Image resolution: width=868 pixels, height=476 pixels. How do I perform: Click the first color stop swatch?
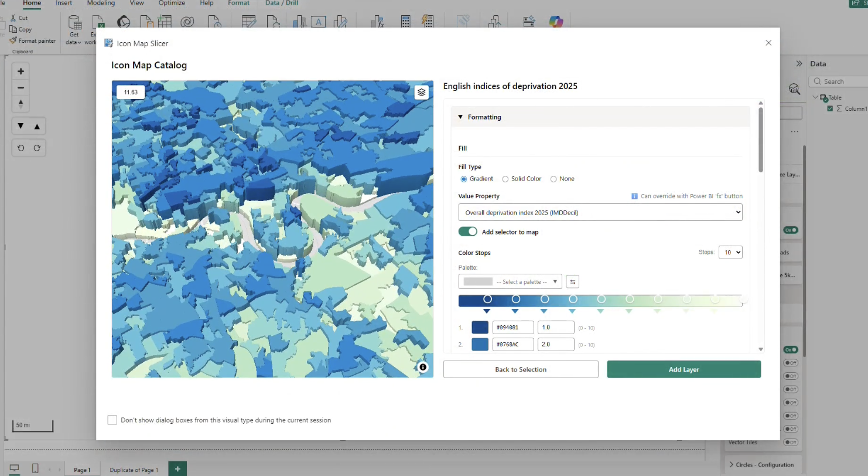(480, 328)
